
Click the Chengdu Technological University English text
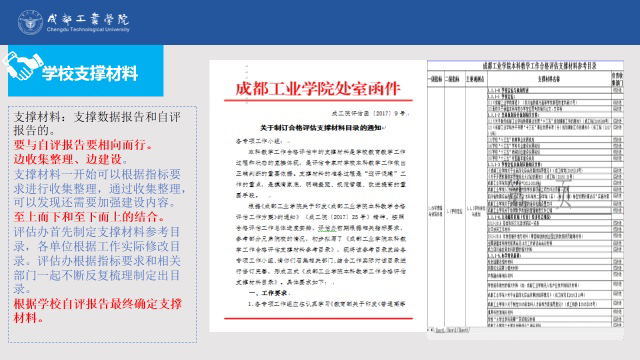[x=88, y=29]
